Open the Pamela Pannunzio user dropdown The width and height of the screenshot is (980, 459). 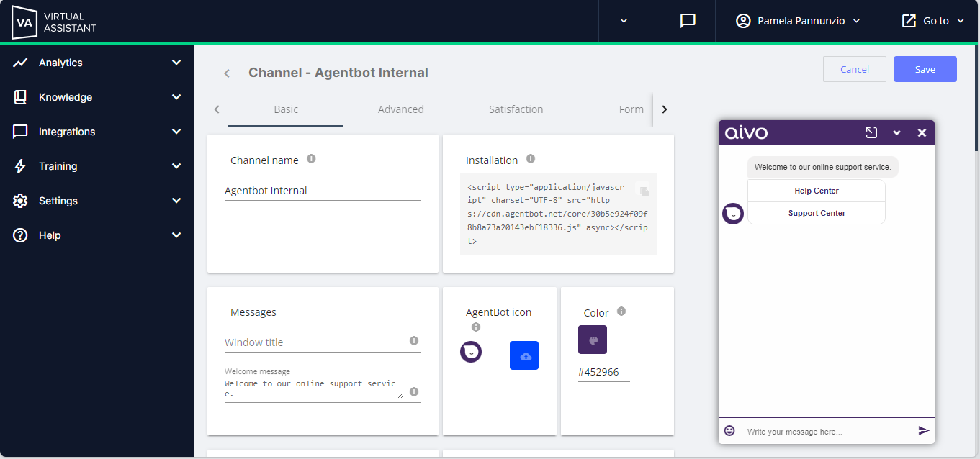tap(798, 21)
